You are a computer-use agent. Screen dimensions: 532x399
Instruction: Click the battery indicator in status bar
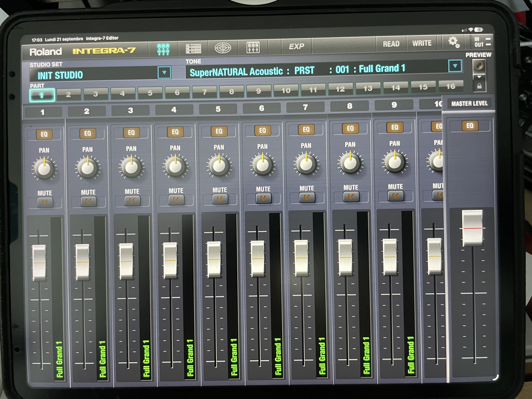tap(478, 30)
